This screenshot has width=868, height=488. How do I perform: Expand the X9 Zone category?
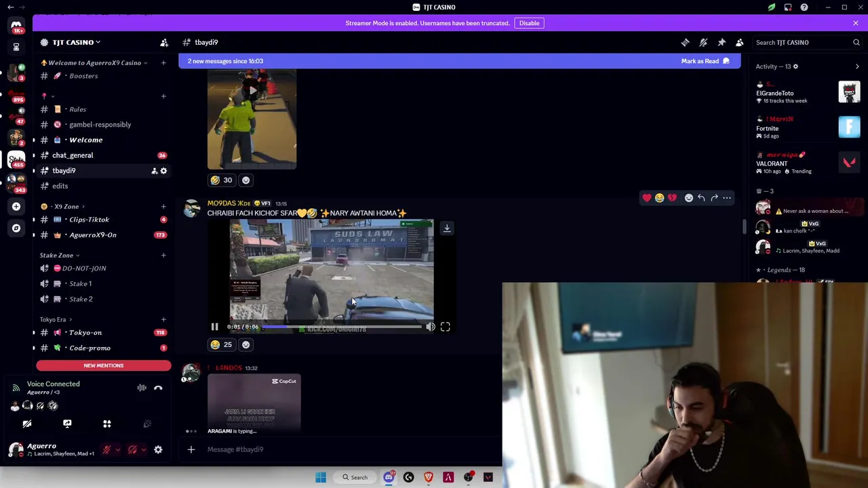pyautogui.click(x=66, y=206)
